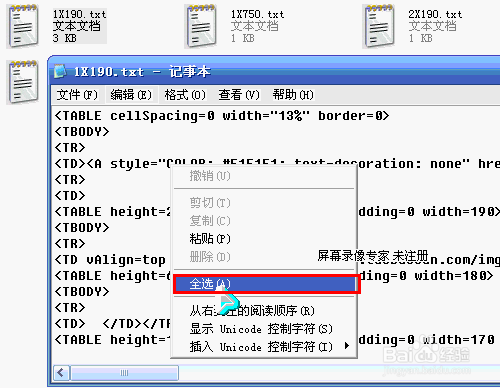Click the 1X750.txt file name label
The image size is (500, 388).
tap(258, 14)
